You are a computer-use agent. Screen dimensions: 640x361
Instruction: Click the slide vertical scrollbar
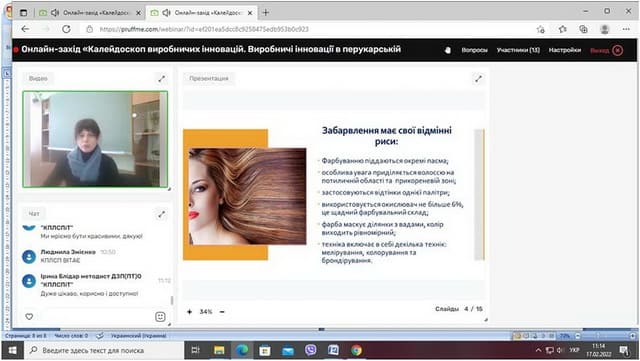pyautogui.click(x=479, y=194)
